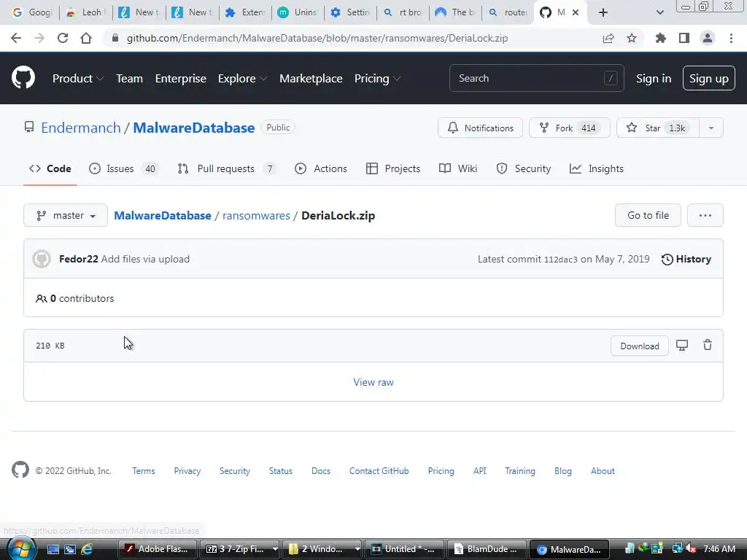
Task: Click Contact GitHub footer link
Action: click(x=379, y=471)
